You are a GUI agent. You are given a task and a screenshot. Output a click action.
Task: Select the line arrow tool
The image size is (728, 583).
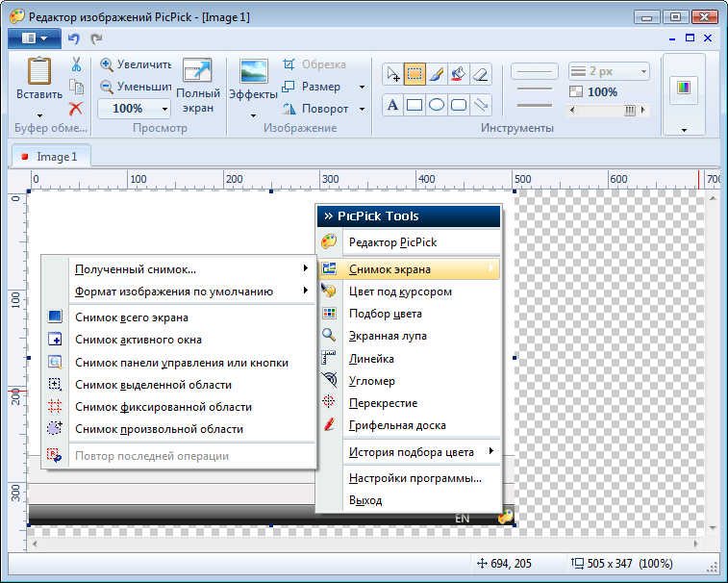(481, 105)
